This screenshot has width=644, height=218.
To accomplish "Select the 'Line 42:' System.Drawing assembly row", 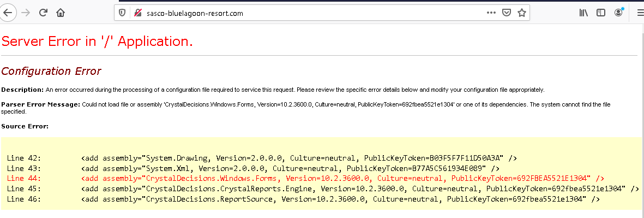I will (262, 158).
